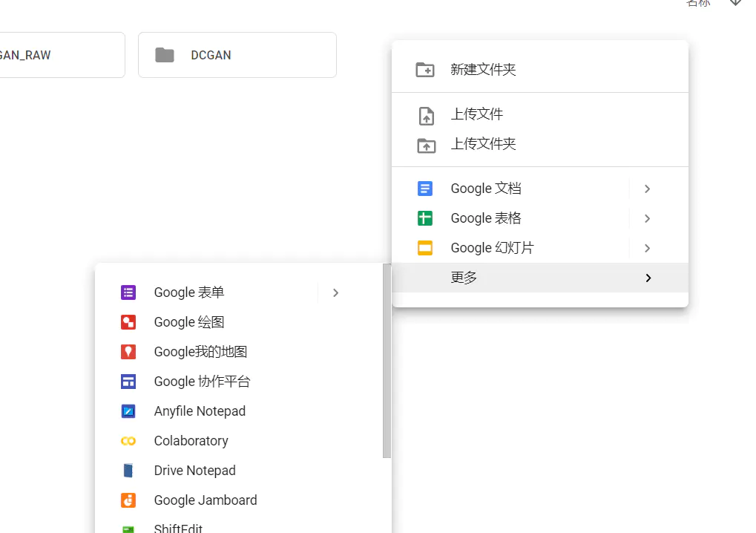The width and height of the screenshot is (756, 533).
Task: Open the DCGAN folder
Action: 237,55
